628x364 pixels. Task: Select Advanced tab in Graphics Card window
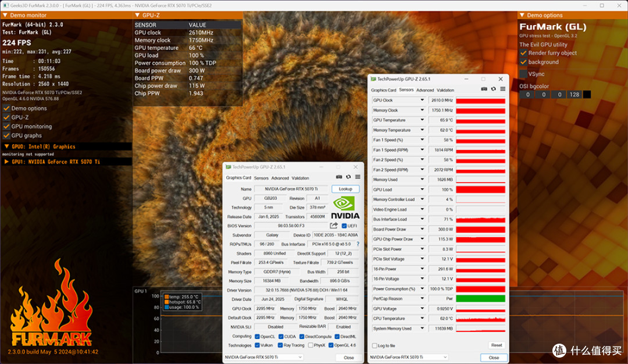click(x=280, y=178)
